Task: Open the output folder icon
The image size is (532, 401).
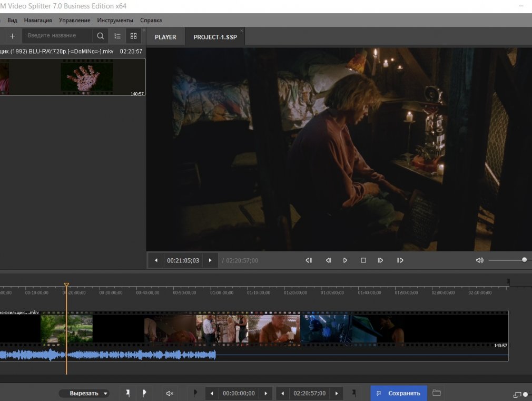Action: (437, 393)
